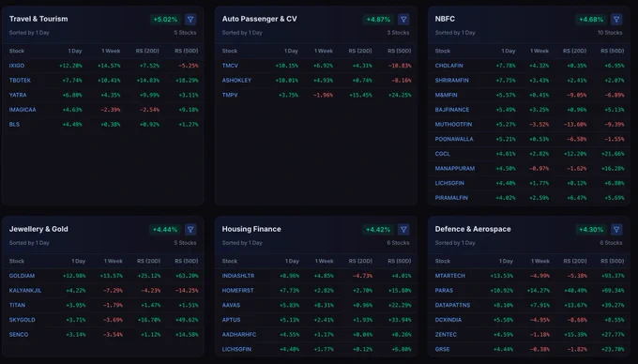
Task: Click the +4.68% badge on NBFC
Action: (x=591, y=19)
